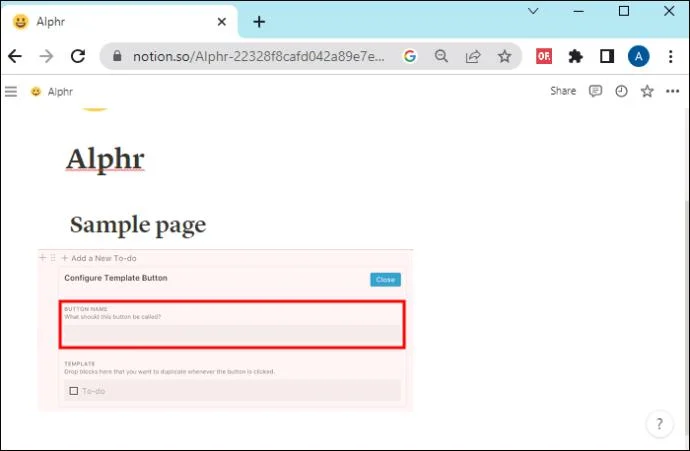Click the Alphr breadcrumb in Notion top bar
Image resolution: width=690 pixels, height=451 pixels.
[x=51, y=92]
